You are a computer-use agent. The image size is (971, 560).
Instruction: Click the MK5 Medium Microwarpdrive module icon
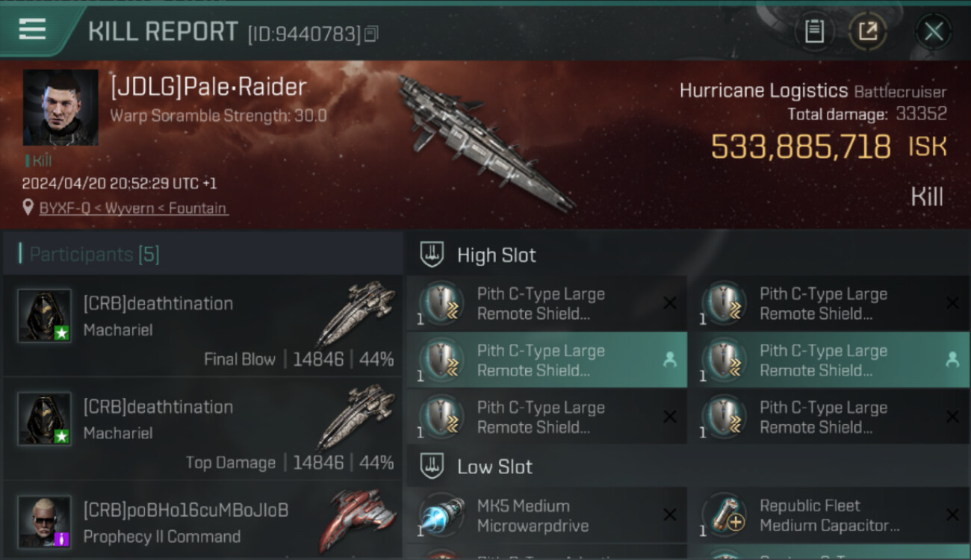441,515
